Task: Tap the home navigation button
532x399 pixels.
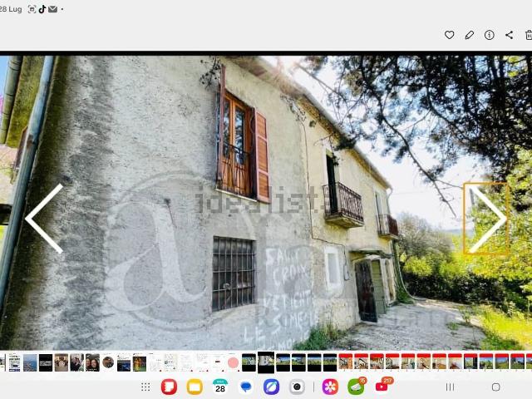Action: tap(495, 387)
